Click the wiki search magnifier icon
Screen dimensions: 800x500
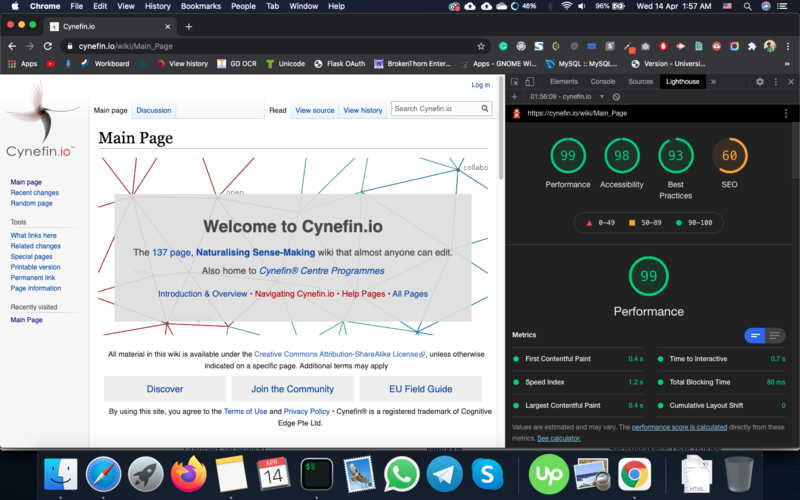tap(485, 109)
